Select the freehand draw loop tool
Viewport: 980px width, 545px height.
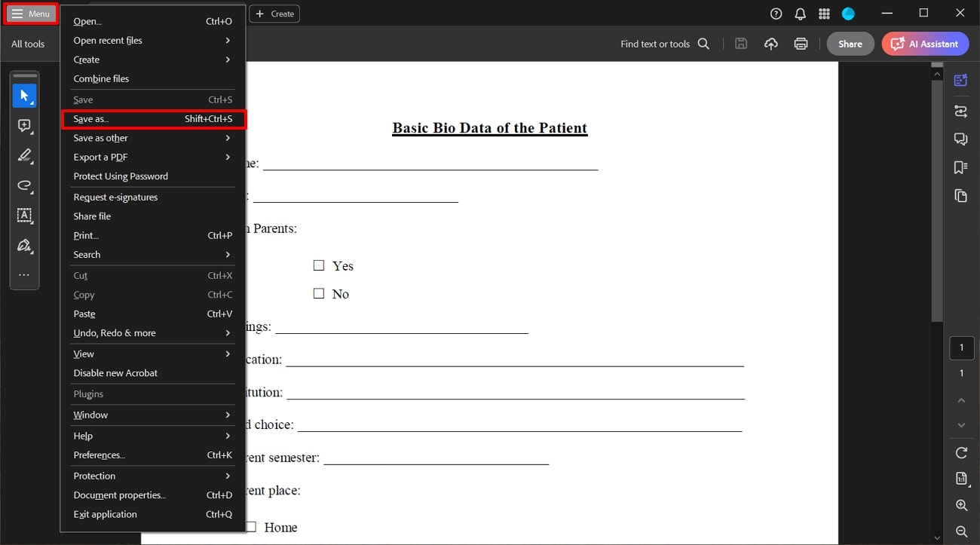click(24, 185)
